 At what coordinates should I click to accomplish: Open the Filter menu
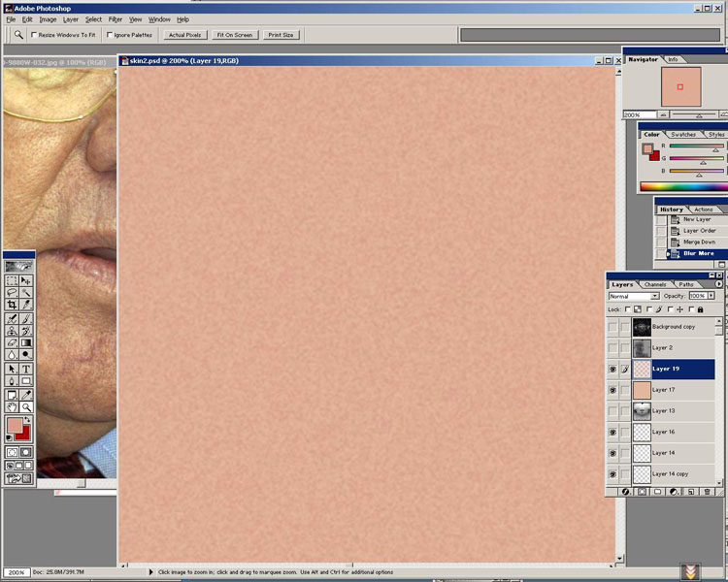116,19
